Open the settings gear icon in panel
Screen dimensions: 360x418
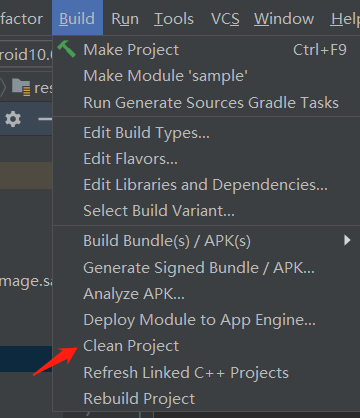click(x=13, y=119)
